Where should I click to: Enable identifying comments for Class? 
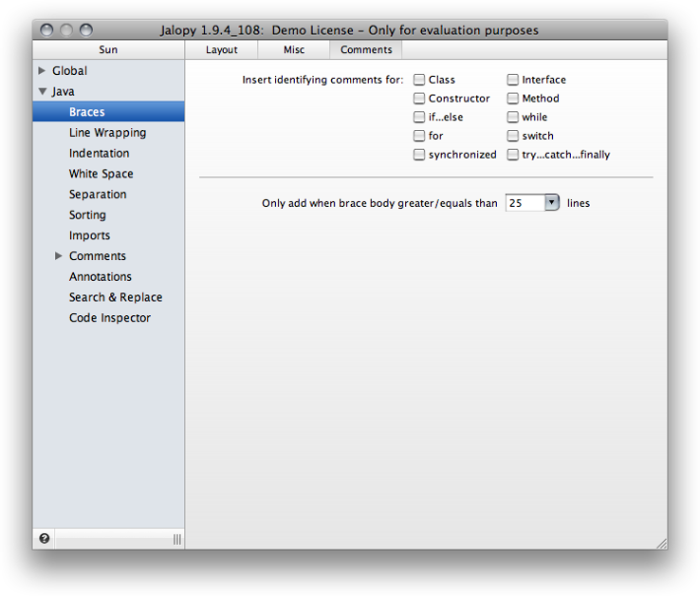(x=419, y=80)
